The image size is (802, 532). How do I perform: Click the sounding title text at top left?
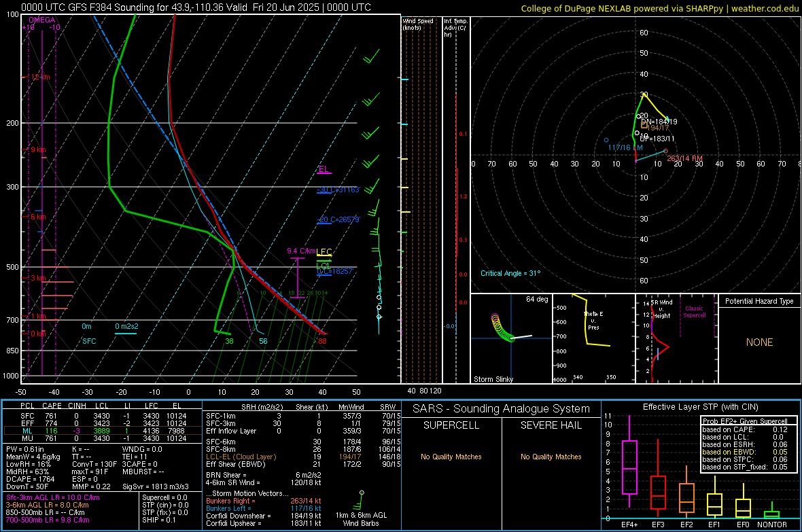(x=196, y=7)
